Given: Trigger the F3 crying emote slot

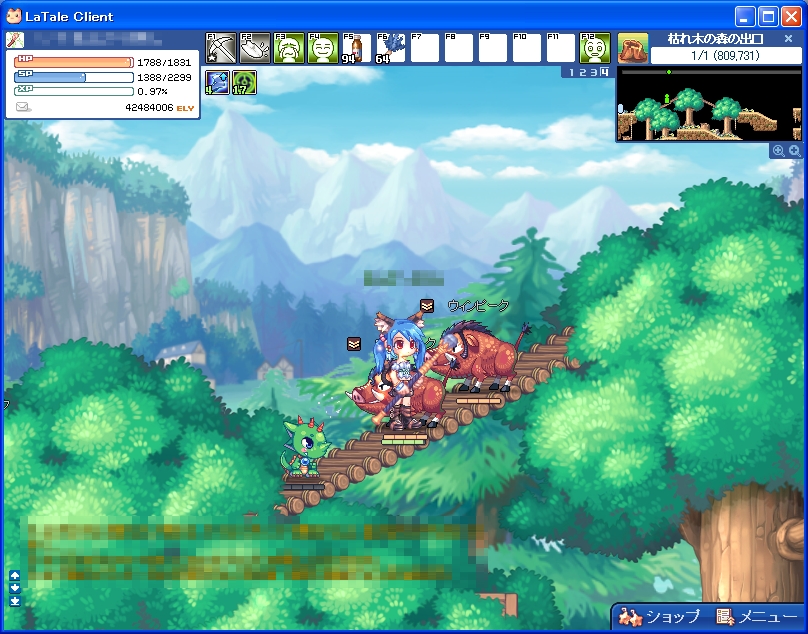Looking at the screenshot, I should coord(289,48).
